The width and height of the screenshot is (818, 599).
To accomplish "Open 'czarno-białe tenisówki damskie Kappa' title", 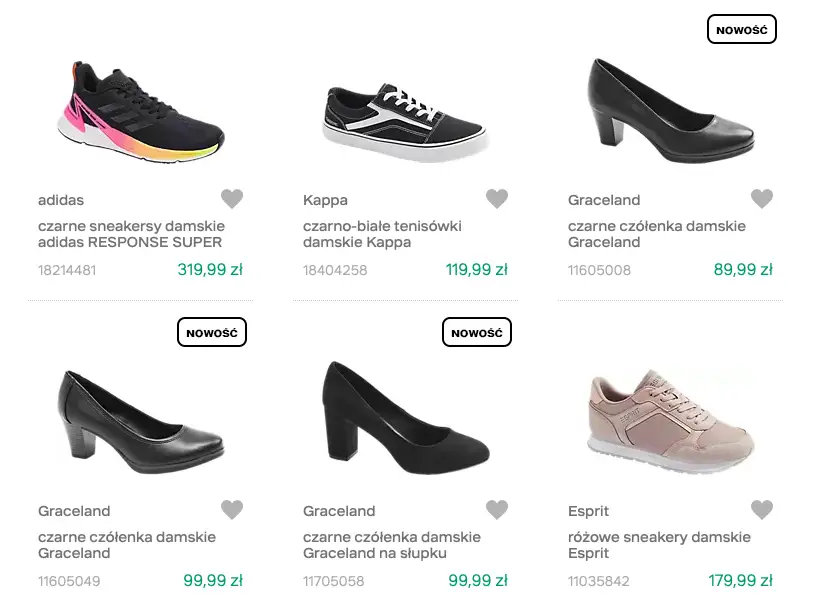I will (382, 234).
